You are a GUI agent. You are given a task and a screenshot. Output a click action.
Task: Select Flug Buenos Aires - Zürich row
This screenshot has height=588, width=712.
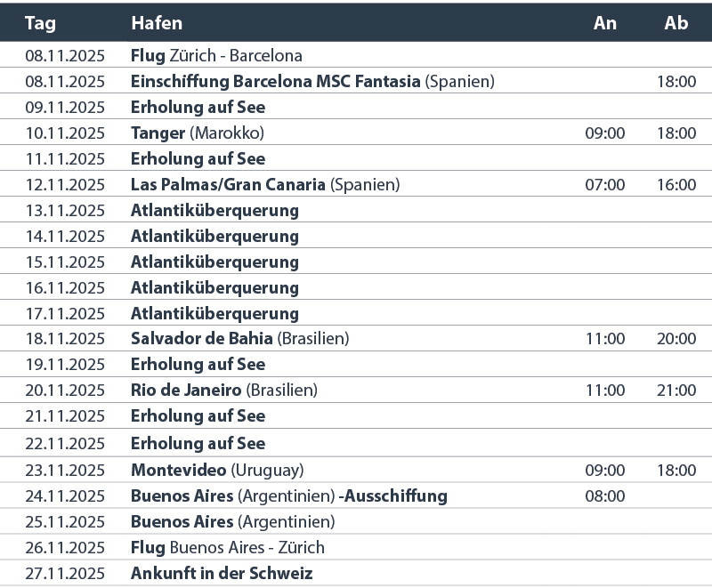356,548
